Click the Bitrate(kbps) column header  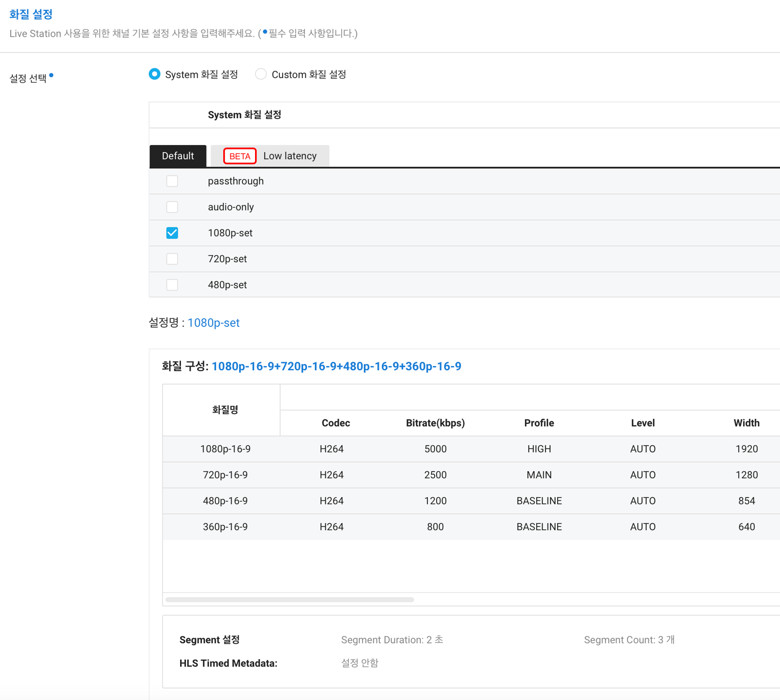pyautogui.click(x=435, y=423)
